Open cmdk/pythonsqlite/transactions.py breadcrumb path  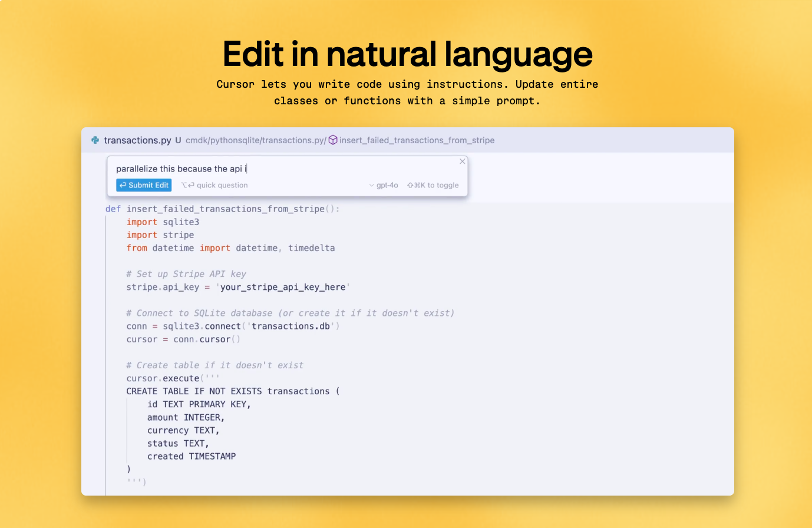(256, 140)
